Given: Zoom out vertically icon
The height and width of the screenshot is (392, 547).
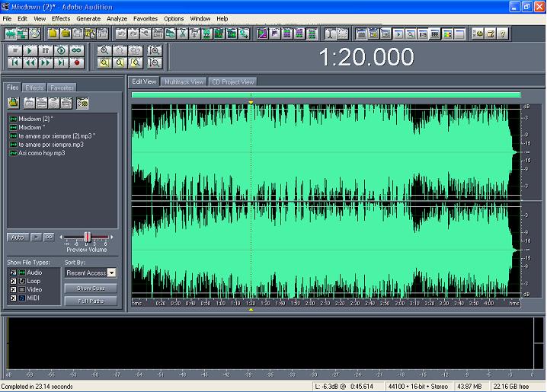Looking at the screenshot, I should (155, 62).
